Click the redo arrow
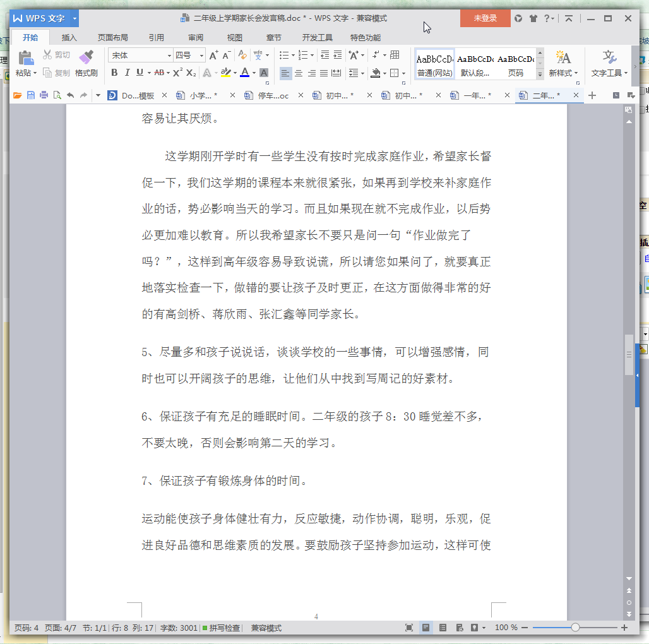This screenshot has height=644, width=649. click(83, 95)
